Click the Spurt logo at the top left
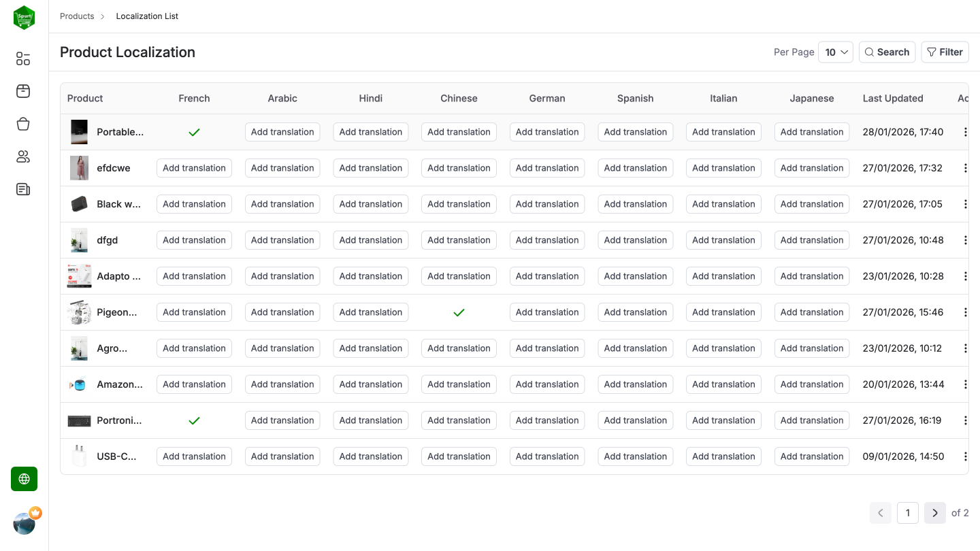 tap(24, 18)
